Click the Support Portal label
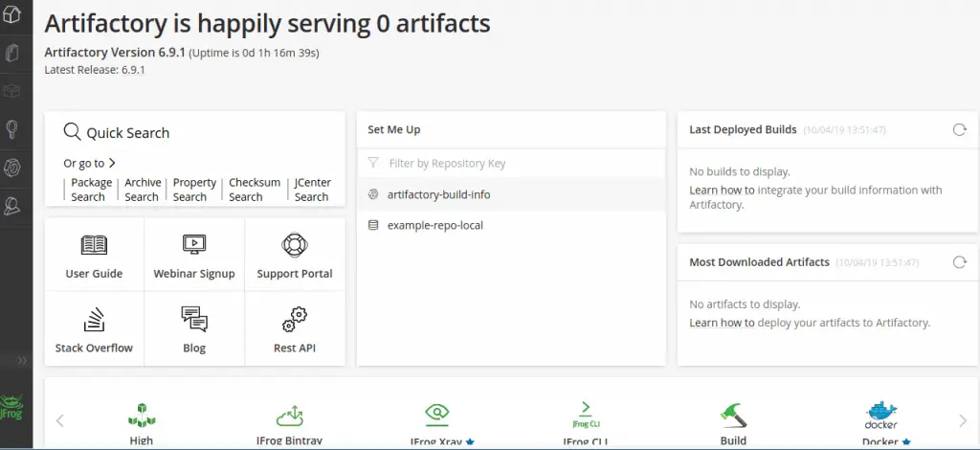The width and height of the screenshot is (980, 450). pyautogui.click(x=295, y=274)
